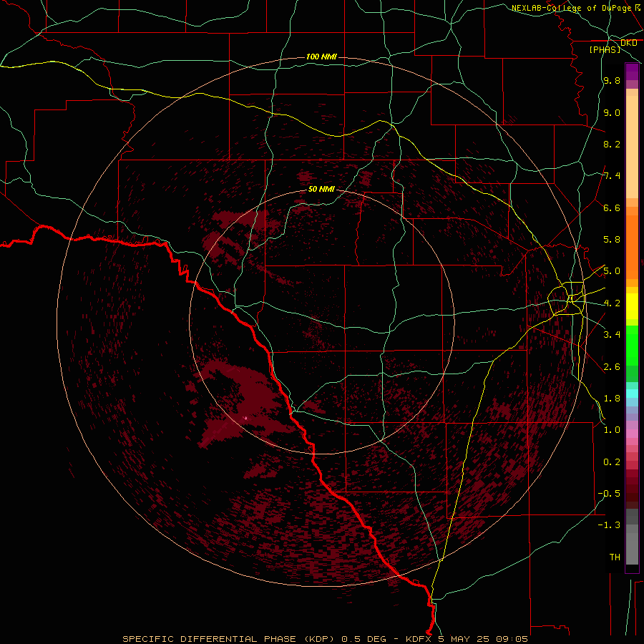Click the 9.8 scale value

coord(612,81)
